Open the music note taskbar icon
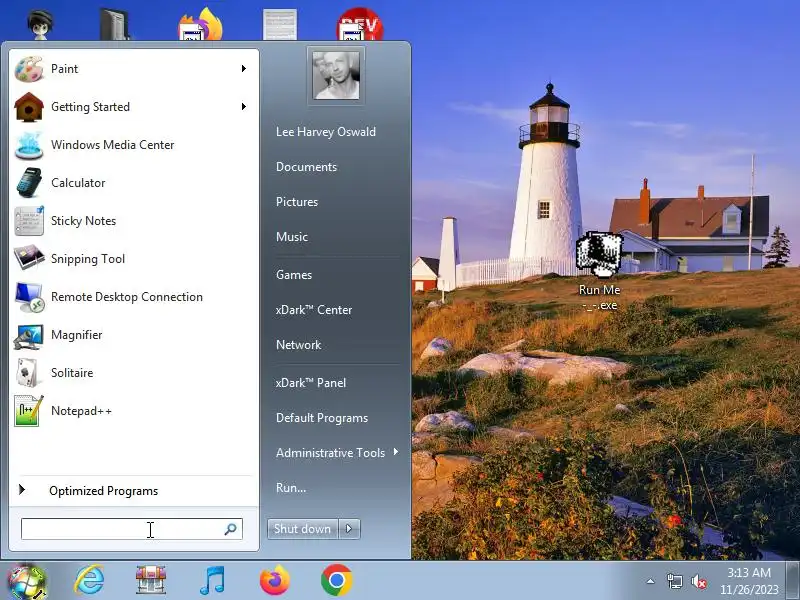800x600 pixels. (212, 581)
